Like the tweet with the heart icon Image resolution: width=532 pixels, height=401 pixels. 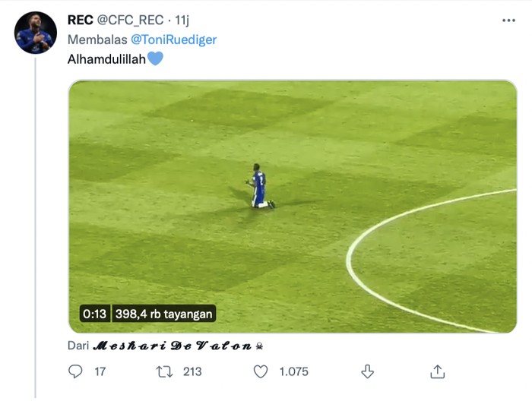click(261, 371)
